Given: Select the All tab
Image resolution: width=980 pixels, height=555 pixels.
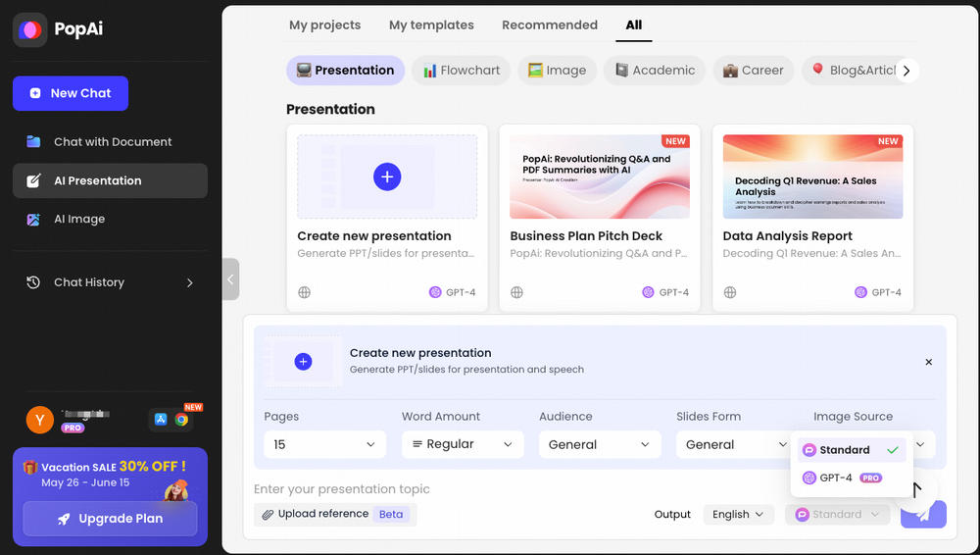Looking at the screenshot, I should click(634, 25).
